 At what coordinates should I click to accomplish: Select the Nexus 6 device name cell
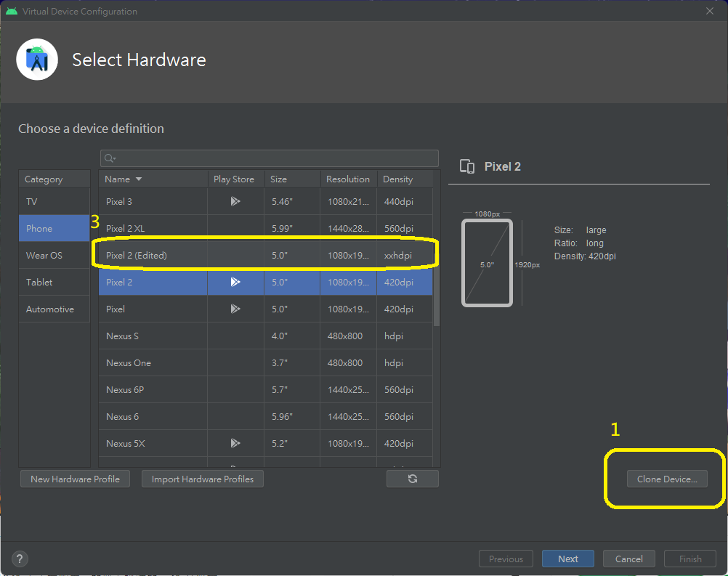point(153,417)
